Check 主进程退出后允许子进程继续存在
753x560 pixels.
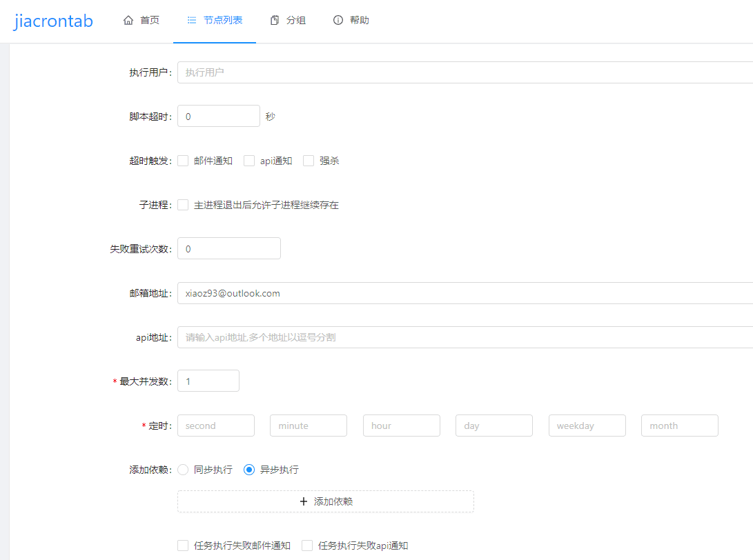[x=183, y=204]
